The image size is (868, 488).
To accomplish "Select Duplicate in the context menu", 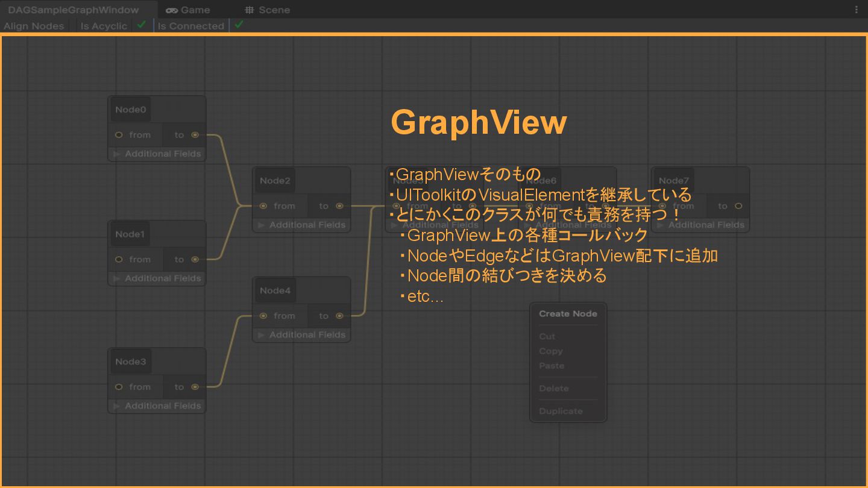I will click(x=561, y=411).
